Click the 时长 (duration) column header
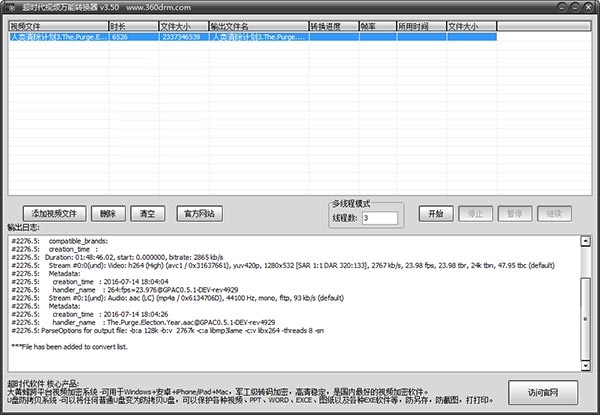 (132, 25)
